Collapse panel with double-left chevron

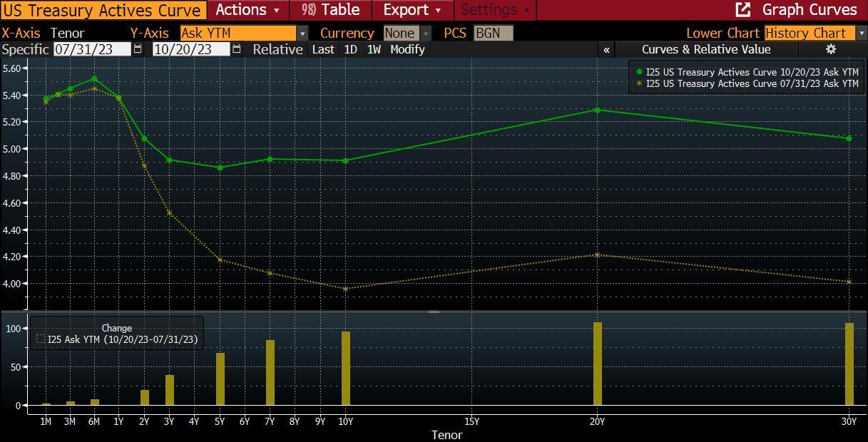606,49
